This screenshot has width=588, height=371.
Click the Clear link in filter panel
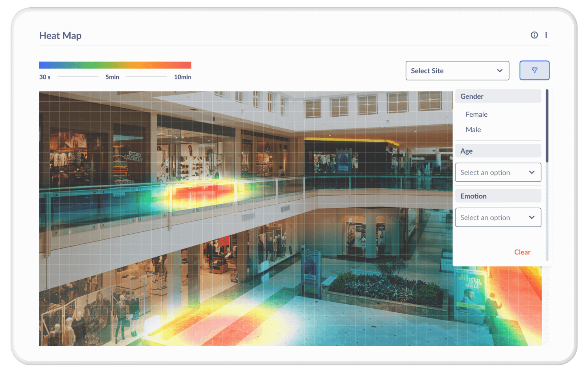pyautogui.click(x=522, y=252)
